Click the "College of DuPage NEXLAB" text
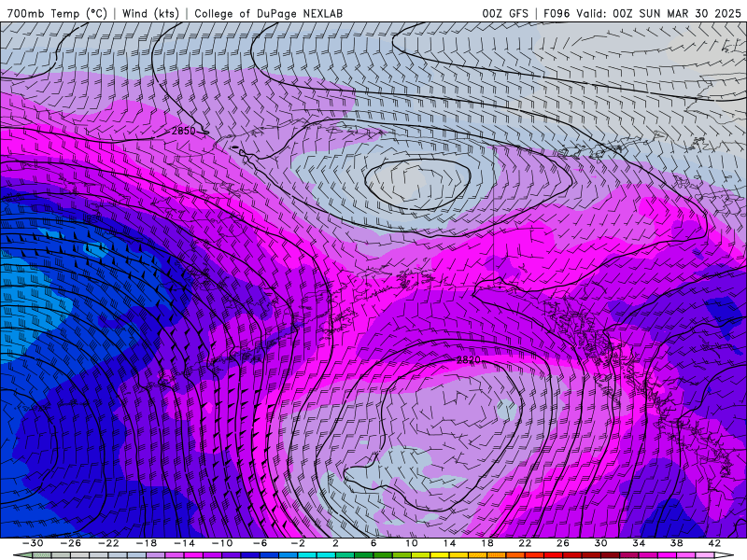This screenshot has height=560, width=747. point(268,13)
